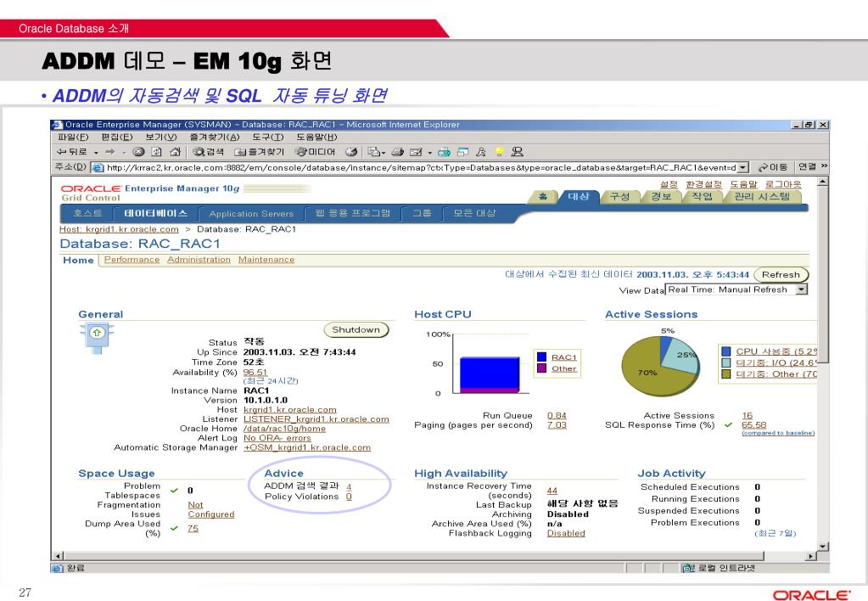Open the browser Home page icon
The width and height of the screenshot is (868, 601).
click(176, 152)
